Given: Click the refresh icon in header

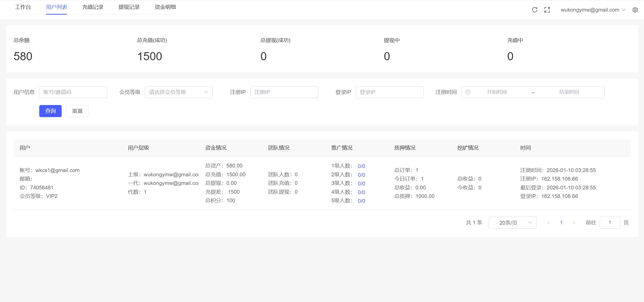Looking at the screenshot, I should coord(535,10).
